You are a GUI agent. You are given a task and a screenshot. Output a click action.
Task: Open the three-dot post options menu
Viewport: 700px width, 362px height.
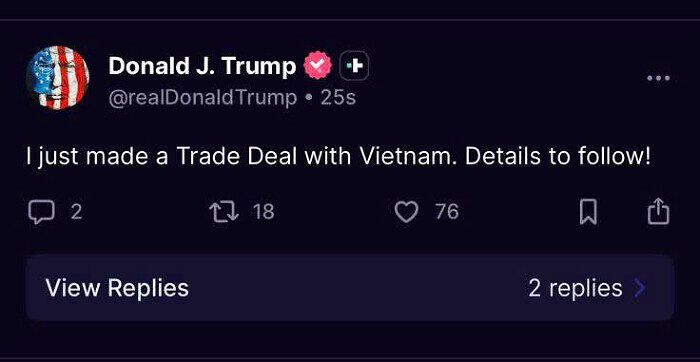tap(658, 78)
